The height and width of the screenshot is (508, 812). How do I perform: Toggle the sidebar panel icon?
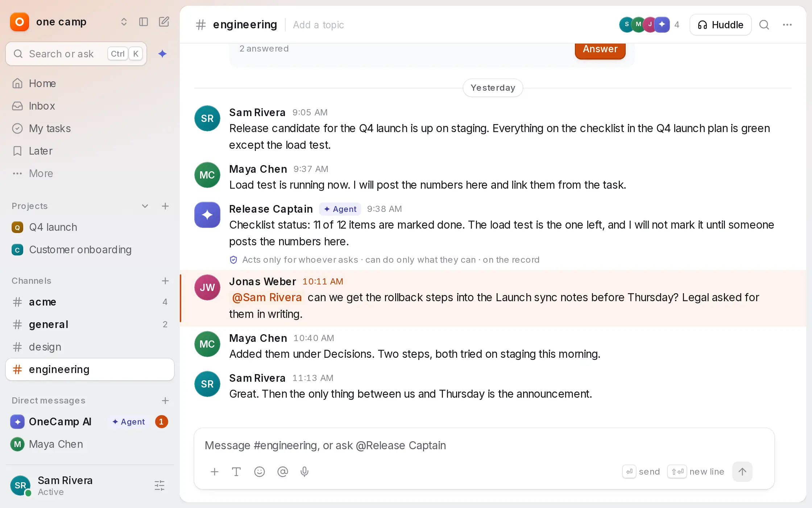144,22
